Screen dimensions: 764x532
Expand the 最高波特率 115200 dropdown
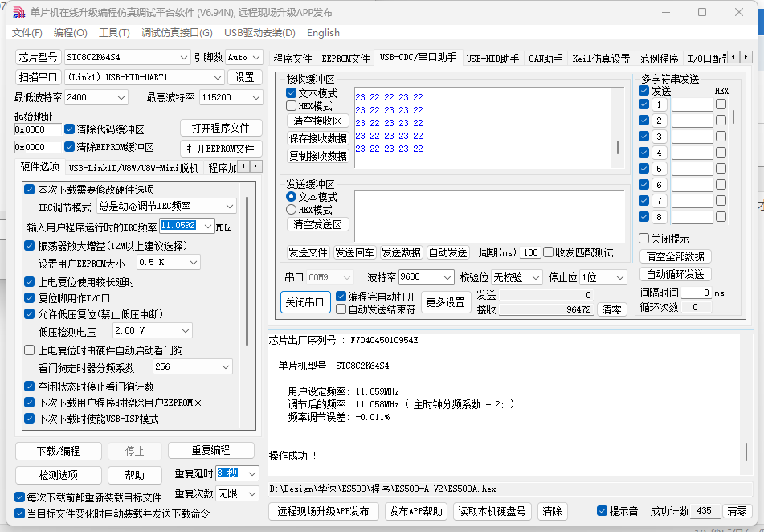(256, 97)
